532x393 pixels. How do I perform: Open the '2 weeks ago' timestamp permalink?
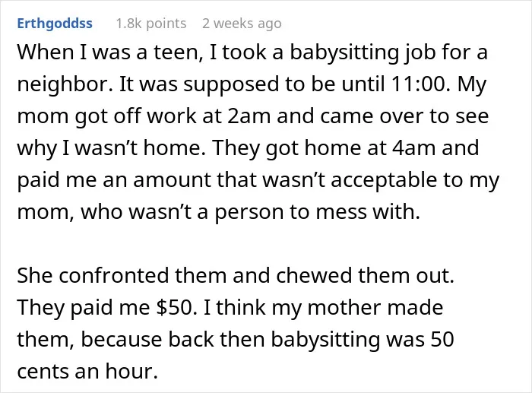point(242,24)
